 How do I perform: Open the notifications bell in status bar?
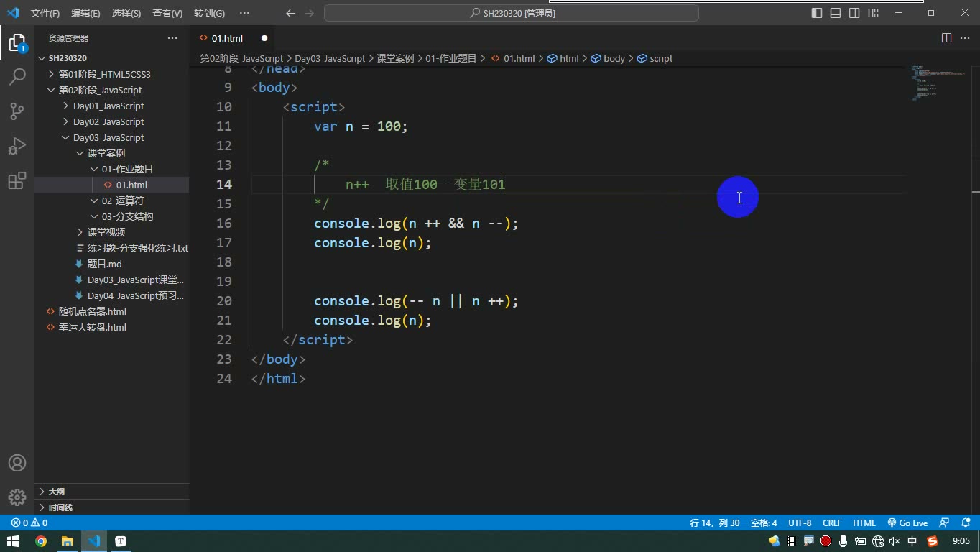pos(964,523)
